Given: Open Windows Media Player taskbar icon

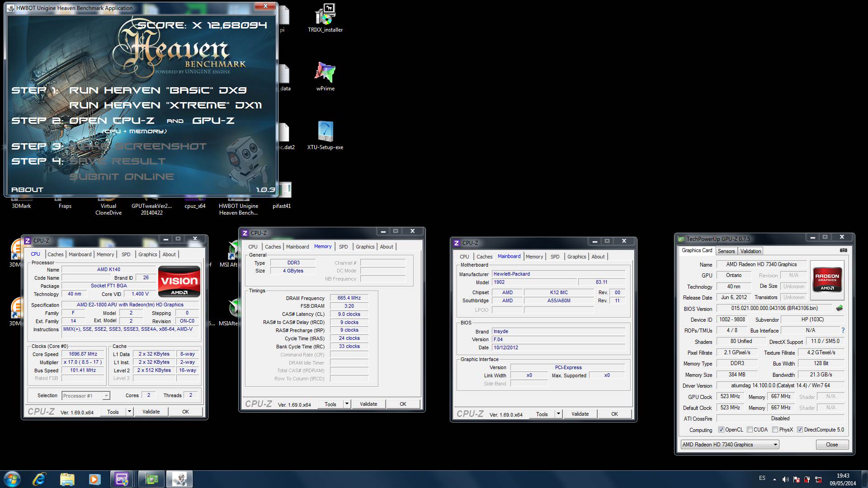Looking at the screenshot, I should click(x=94, y=479).
